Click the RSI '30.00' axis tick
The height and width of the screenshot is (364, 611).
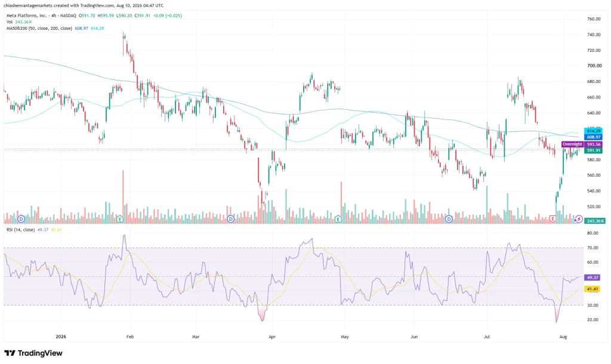click(x=593, y=305)
